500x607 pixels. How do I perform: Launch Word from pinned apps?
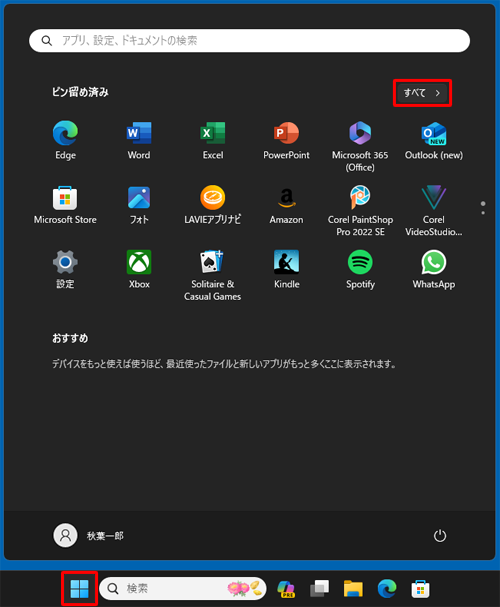click(x=139, y=141)
